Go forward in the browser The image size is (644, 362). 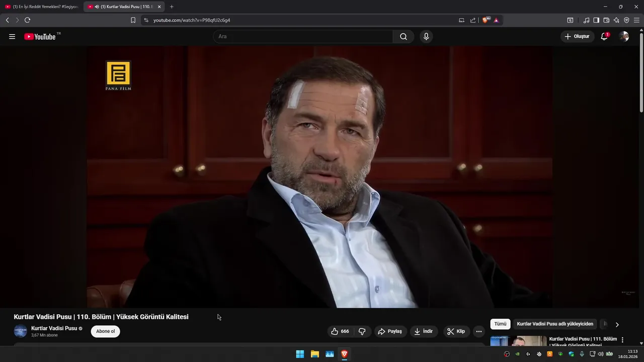(17, 20)
